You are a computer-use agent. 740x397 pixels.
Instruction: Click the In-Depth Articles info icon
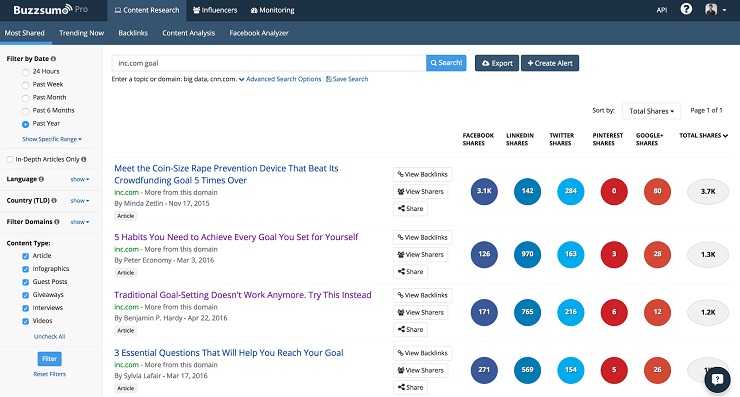point(84,160)
